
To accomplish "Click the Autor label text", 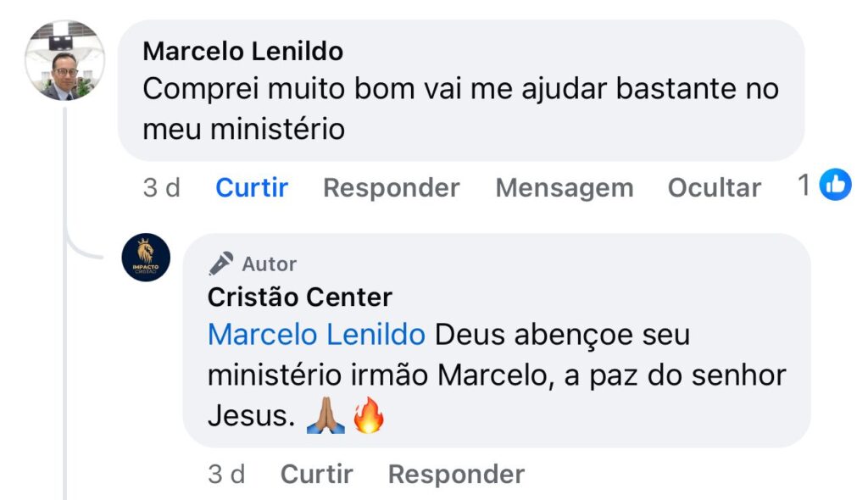I will (x=270, y=264).
